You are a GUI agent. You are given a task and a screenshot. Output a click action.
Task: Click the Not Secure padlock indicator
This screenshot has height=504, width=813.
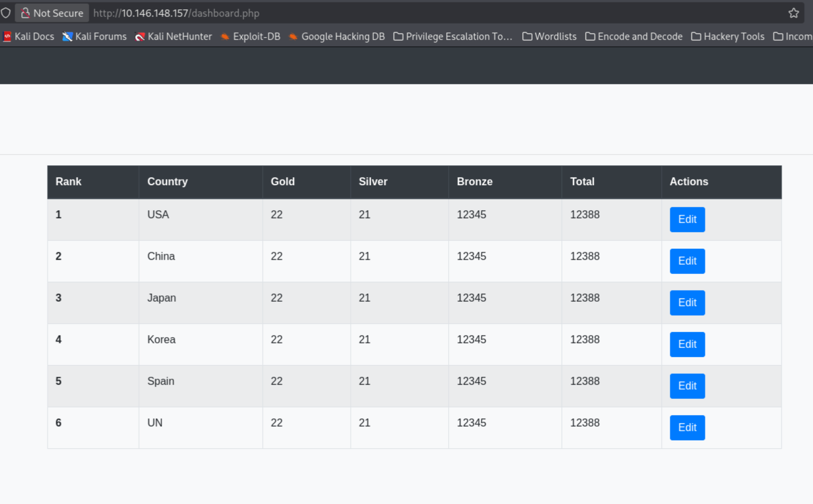tap(52, 13)
